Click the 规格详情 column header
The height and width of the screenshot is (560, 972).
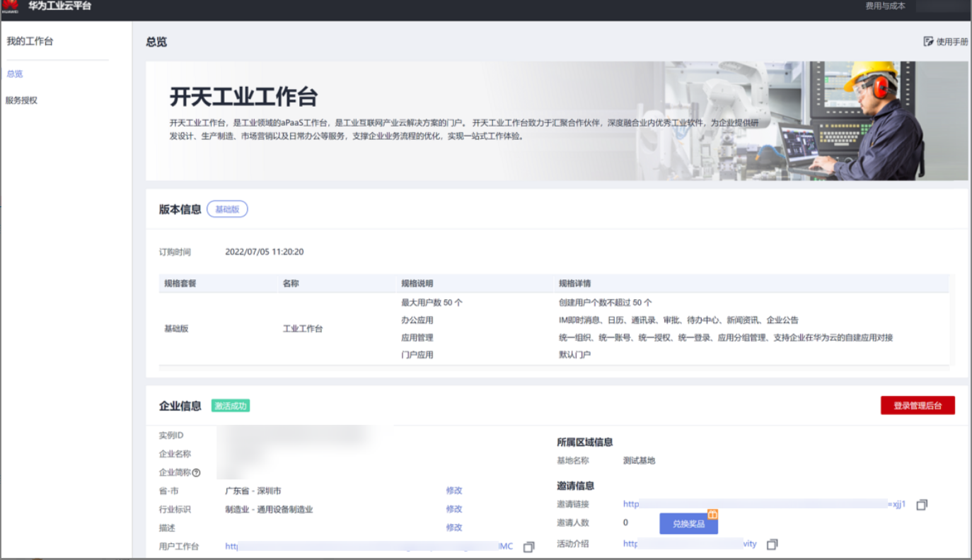pos(574,284)
